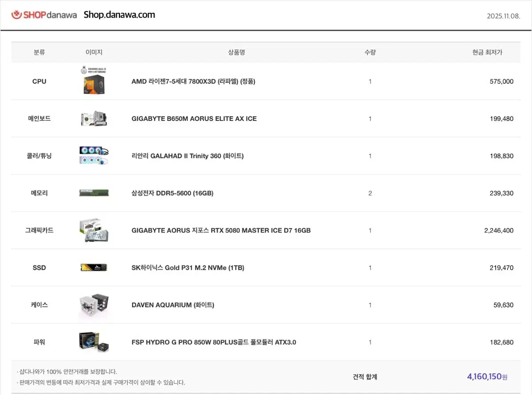Screen dimensions: 532x395
Task: Click the 상품명 column header
Action: [x=236, y=52]
